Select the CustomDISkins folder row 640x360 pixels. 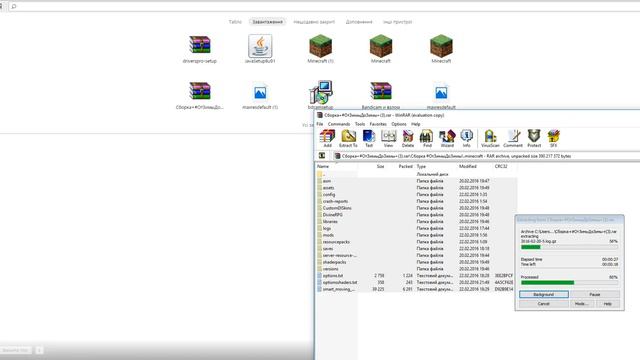[x=416, y=208]
